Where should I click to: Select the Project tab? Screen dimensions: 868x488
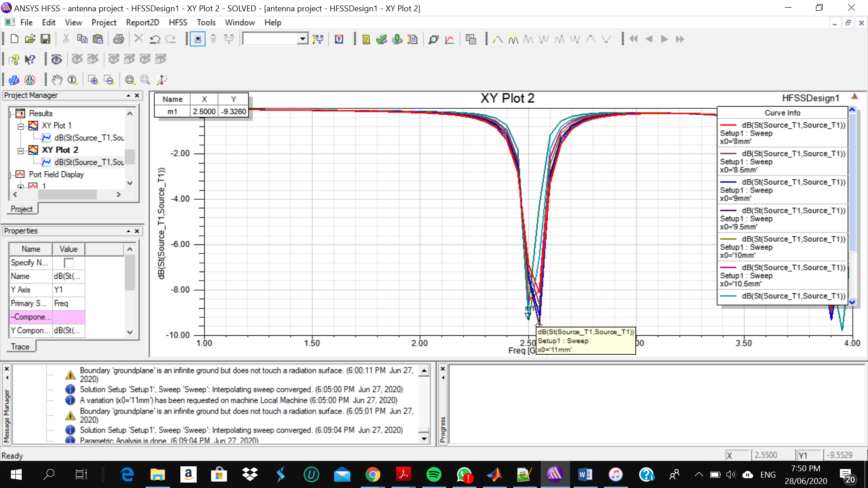(22, 209)
